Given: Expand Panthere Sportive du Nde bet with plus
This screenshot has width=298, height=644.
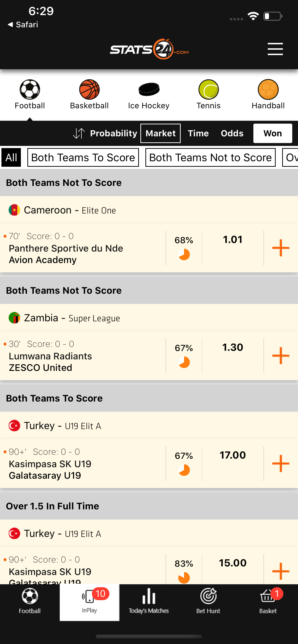Looking at the screenshot, I should pos(280,248).
